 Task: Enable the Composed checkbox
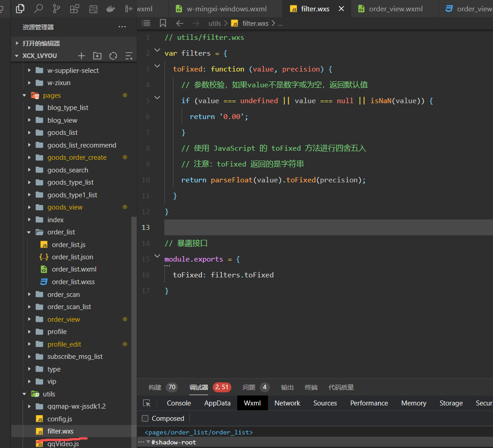click(145, 419)
